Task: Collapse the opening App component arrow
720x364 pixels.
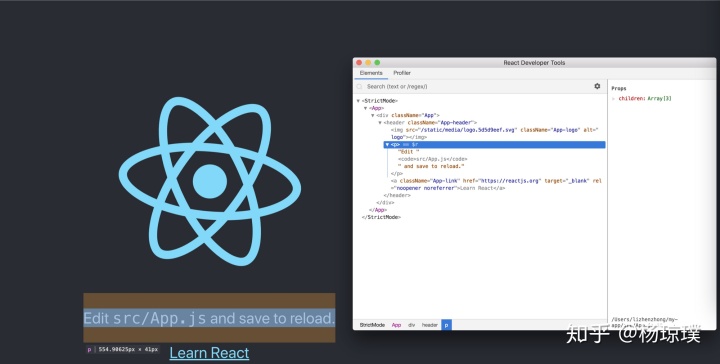Action: click(x=366, y=108)
